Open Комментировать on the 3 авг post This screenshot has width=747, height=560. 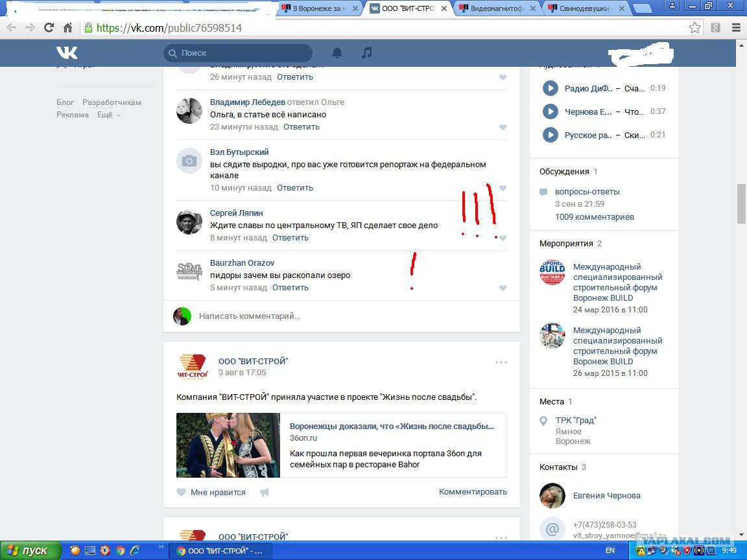473,492
